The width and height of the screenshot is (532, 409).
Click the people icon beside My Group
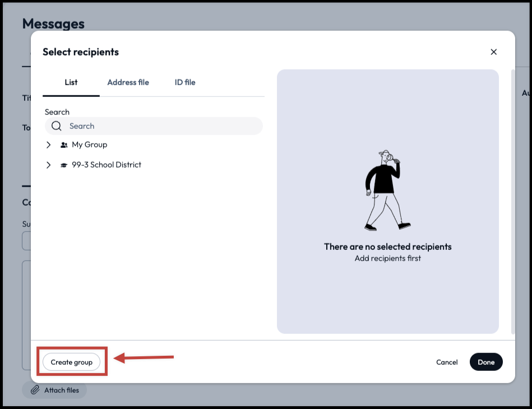point(63,145)
